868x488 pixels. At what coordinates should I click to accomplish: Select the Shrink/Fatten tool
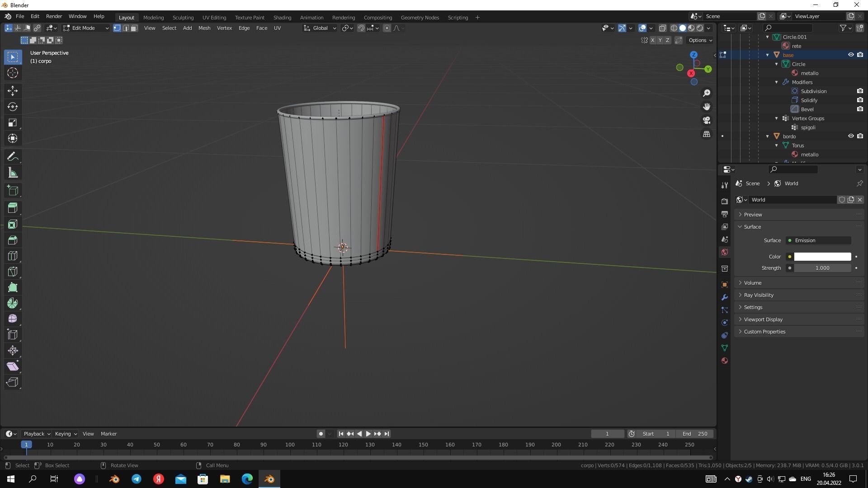[13, 351]
